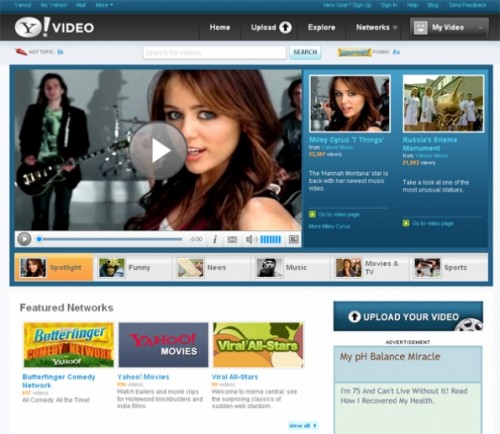Click the Yahoo! link in top bar
Image resolution: width=500 pixels, height=434 pixels.
tap(23, 5)
